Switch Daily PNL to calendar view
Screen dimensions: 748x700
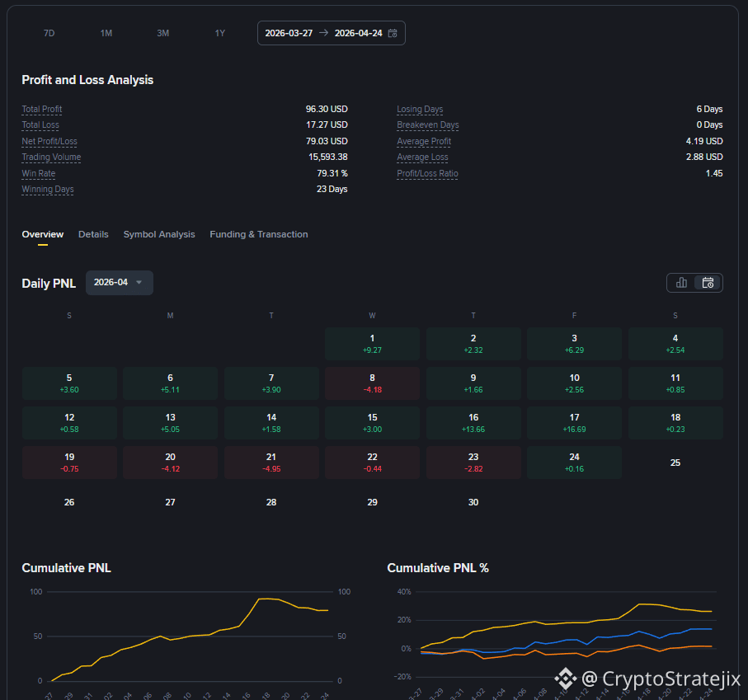pos(708,283)
